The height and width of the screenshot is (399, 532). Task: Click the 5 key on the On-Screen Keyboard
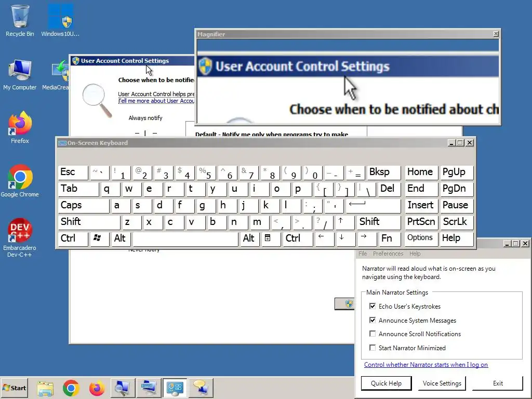point(205,172)
